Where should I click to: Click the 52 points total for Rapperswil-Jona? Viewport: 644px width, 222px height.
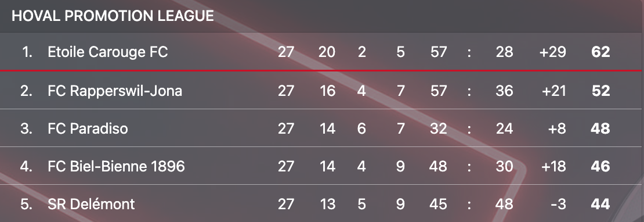(x=600, y=91)
